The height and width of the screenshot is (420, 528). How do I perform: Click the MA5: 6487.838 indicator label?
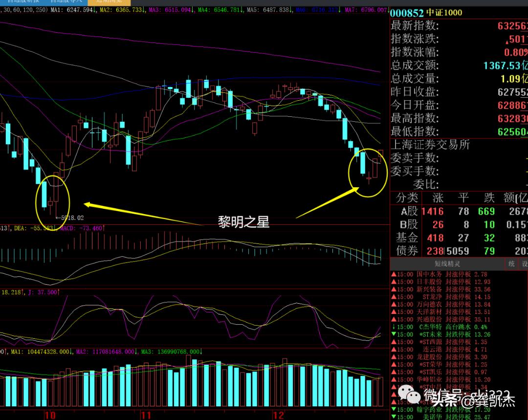click(269, 10)
